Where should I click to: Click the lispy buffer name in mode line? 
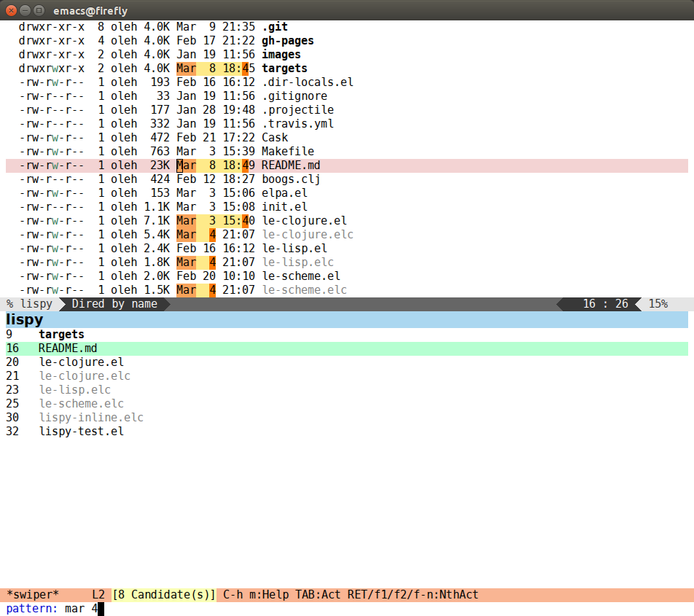pos(36,304)
